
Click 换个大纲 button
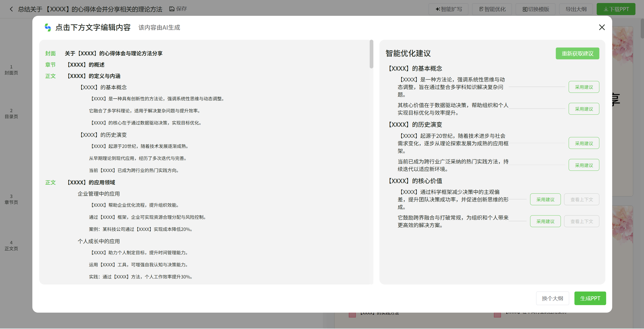coord(552,298)
